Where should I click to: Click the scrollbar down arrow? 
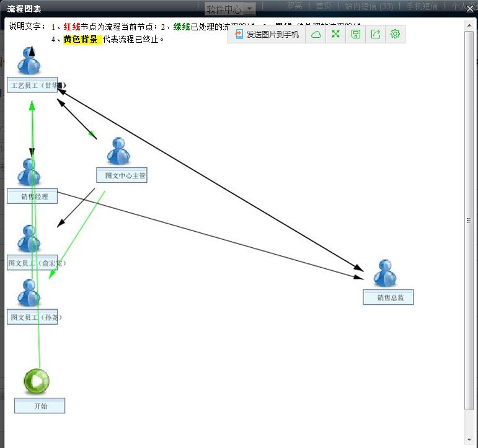tap(469, 440)
